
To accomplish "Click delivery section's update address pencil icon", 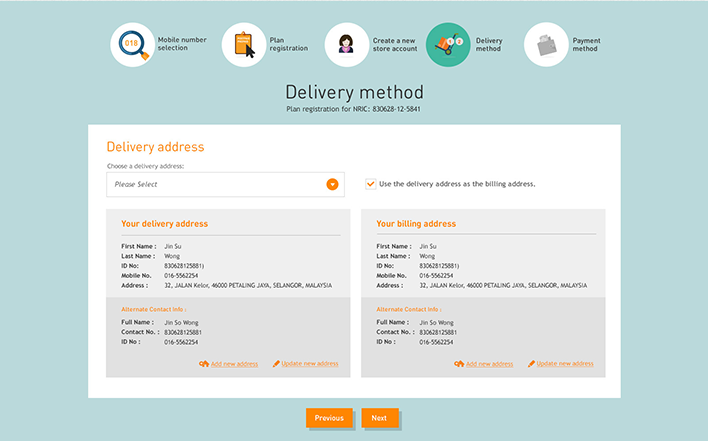I will tap(277, 364).
